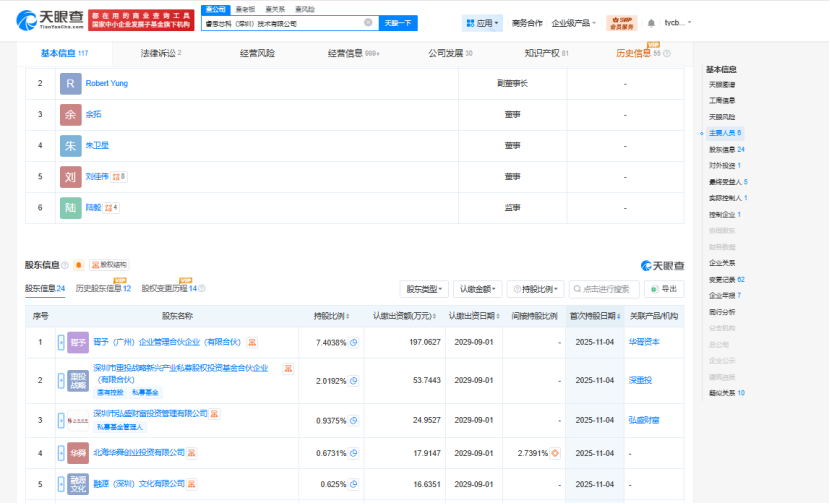The image size is (830, 504).
Task: Click the notification bell icon
Action: [x=652, y=22]
